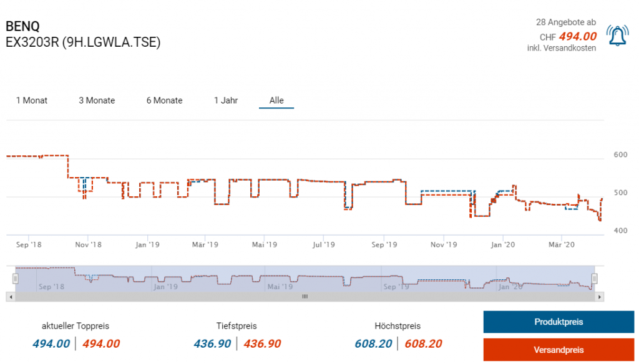Viewport: 639px width, 364px height.
Task: Click the Tiefstpreis 436.90 shipping value
Action: click(x=262, y=343)
